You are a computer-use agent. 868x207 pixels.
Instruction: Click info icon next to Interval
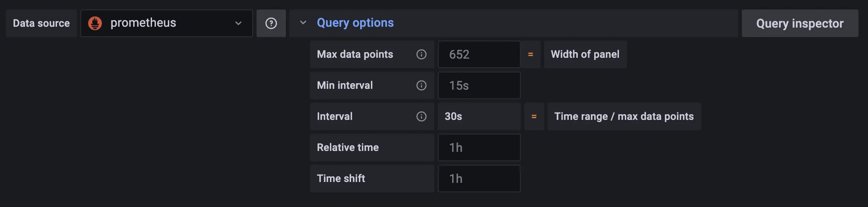421,116
